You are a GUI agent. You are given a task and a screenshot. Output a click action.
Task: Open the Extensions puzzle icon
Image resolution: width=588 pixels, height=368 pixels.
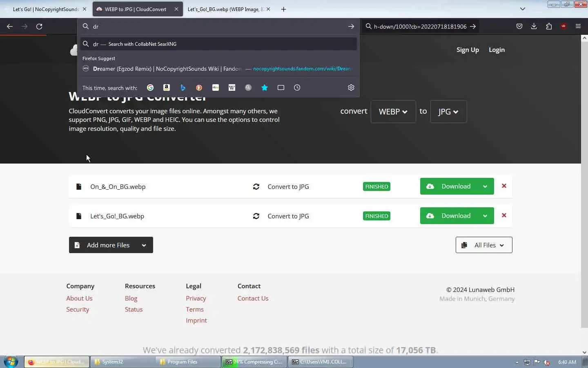(x=549, y=27)
